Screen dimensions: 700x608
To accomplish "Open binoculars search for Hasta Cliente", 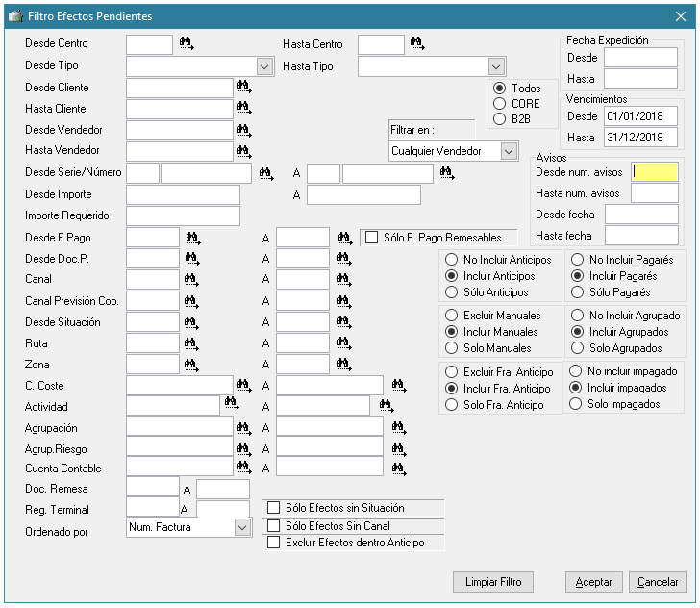I will 244,108.
